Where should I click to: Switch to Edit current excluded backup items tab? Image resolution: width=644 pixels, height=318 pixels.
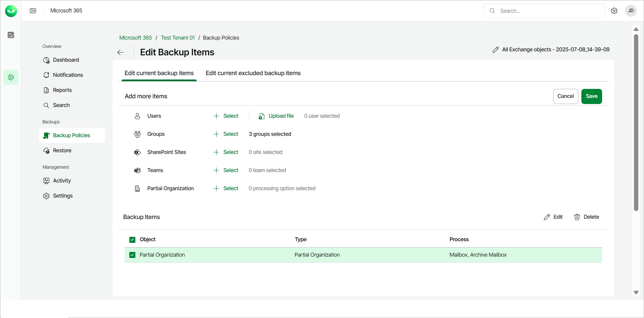[x=253, y=73]
